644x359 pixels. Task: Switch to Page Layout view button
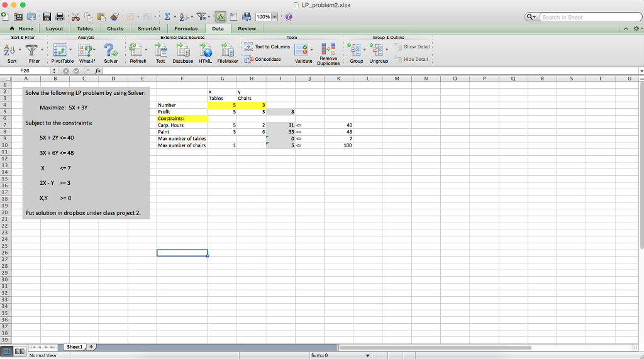[19, 351]
